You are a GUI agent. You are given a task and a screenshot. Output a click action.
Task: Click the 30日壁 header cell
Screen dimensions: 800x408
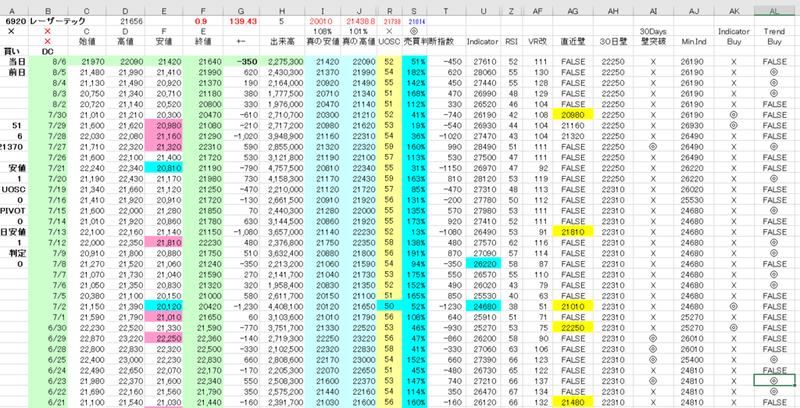(613, 41)
